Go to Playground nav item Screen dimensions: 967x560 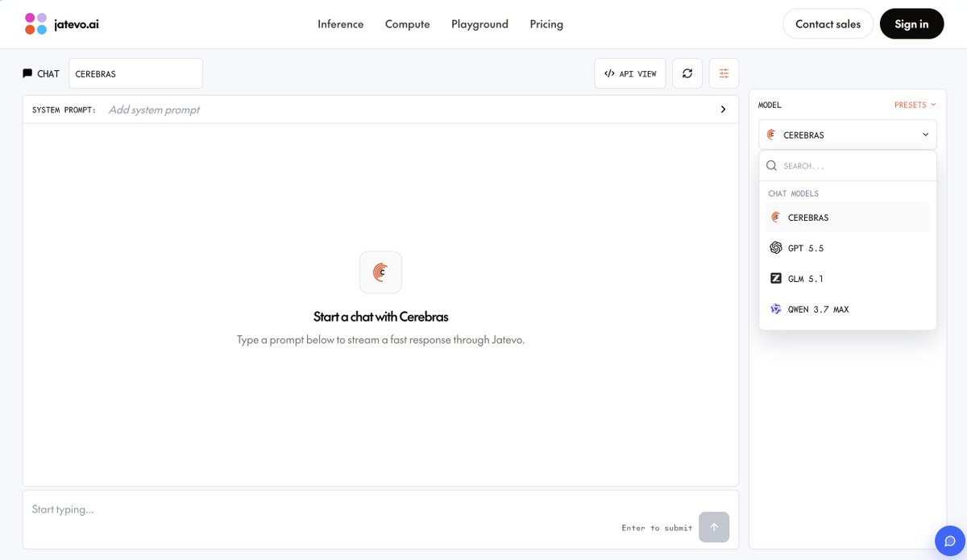pos(479,24)
